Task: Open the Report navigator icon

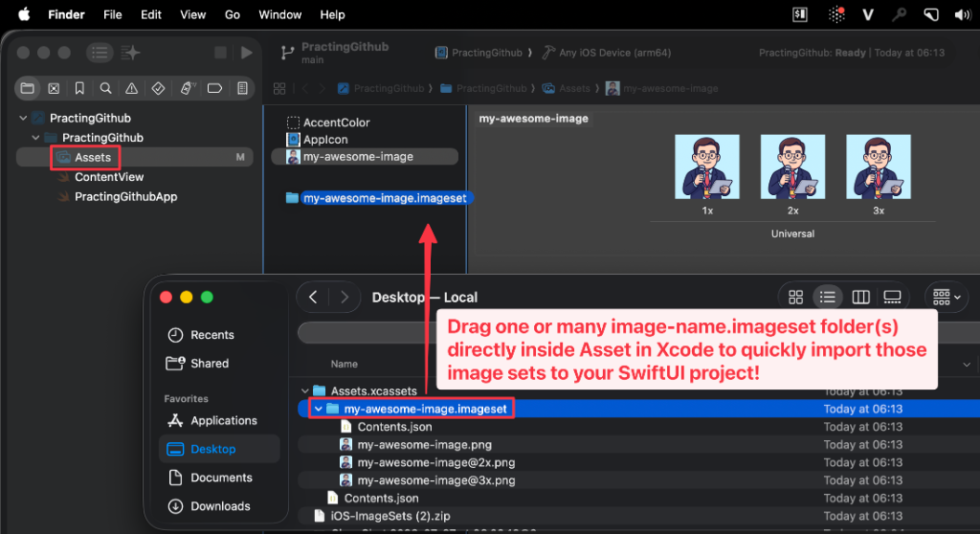Action: [x=242, y=88]
